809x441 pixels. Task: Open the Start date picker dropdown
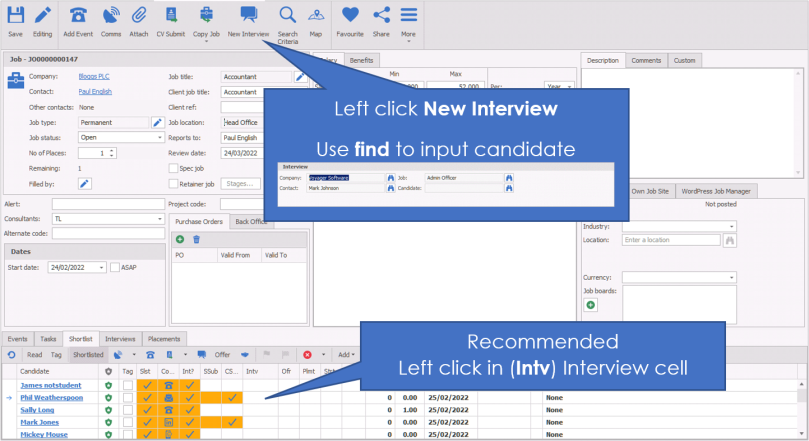point(102,268)
